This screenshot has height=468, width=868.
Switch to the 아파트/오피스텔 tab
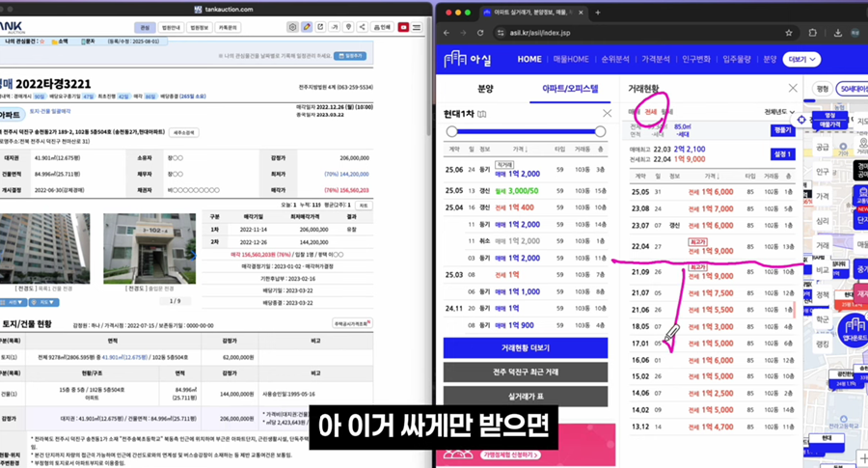click(570, 89)
